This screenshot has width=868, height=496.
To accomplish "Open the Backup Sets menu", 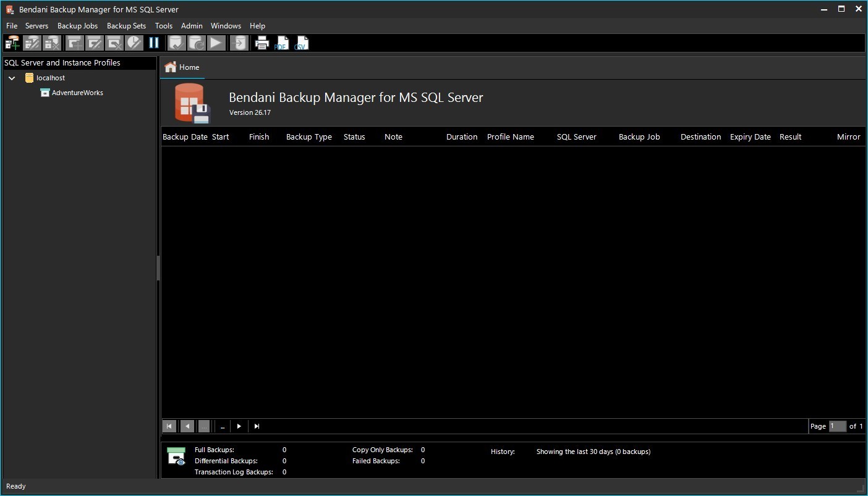I will click(126, 26).
